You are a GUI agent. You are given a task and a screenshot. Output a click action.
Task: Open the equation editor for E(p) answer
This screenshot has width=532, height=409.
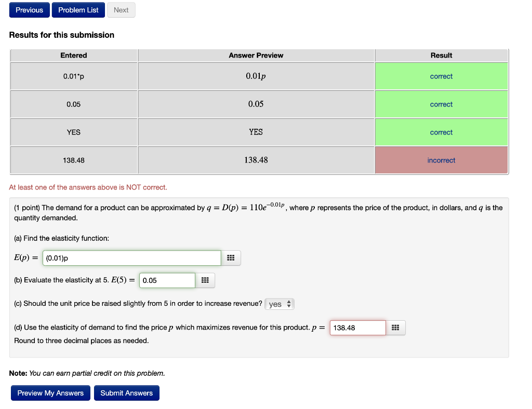231,257
